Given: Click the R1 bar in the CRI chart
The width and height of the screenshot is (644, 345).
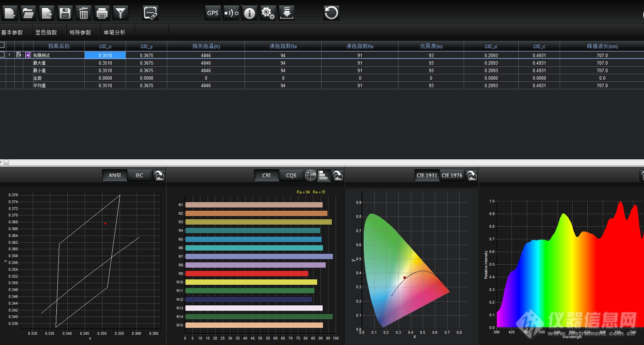Looking at the screenshot, I should [254, 205].
